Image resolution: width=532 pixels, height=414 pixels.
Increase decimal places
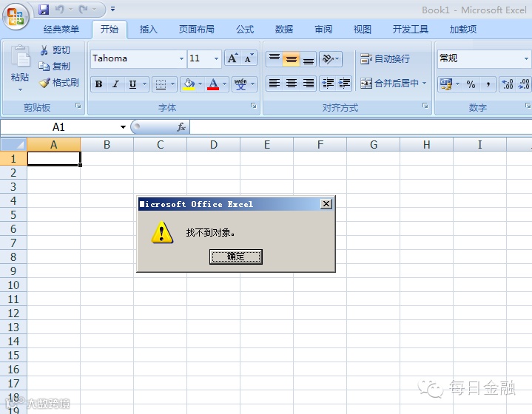[x=508, y=84]
